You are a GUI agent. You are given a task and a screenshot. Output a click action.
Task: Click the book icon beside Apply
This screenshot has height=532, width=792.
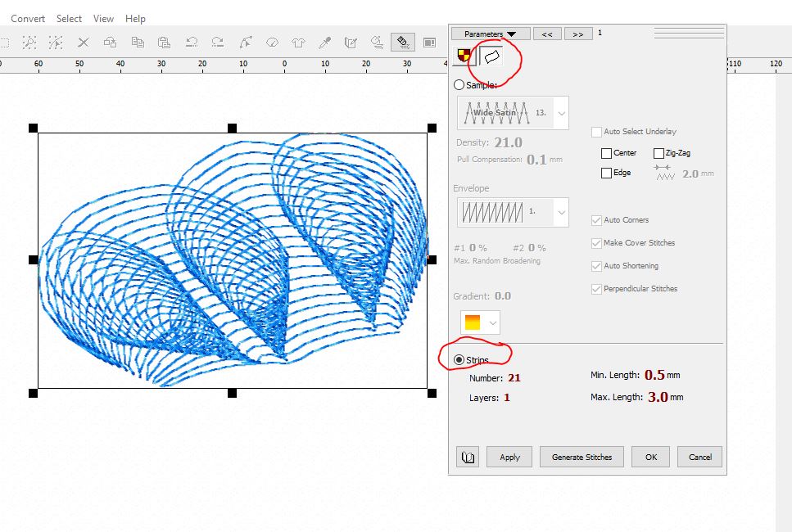468,458
